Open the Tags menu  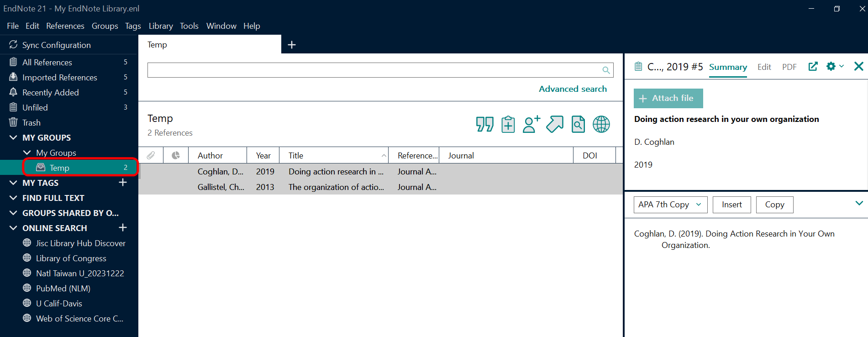coord(133,26)
